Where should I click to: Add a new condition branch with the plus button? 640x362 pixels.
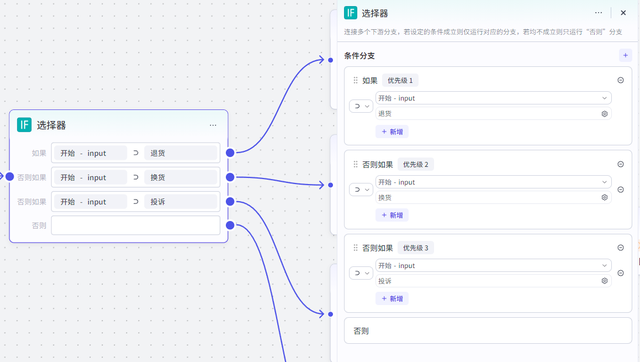(625, 55)
